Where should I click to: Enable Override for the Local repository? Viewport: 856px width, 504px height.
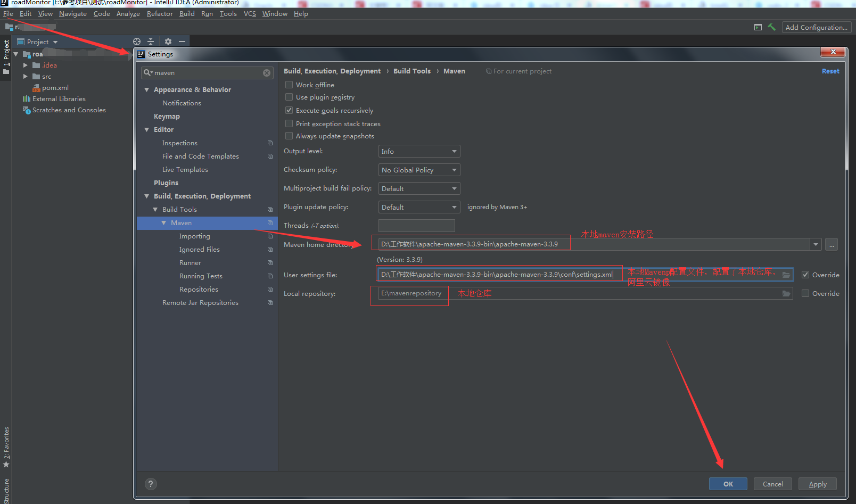point(805,293)
